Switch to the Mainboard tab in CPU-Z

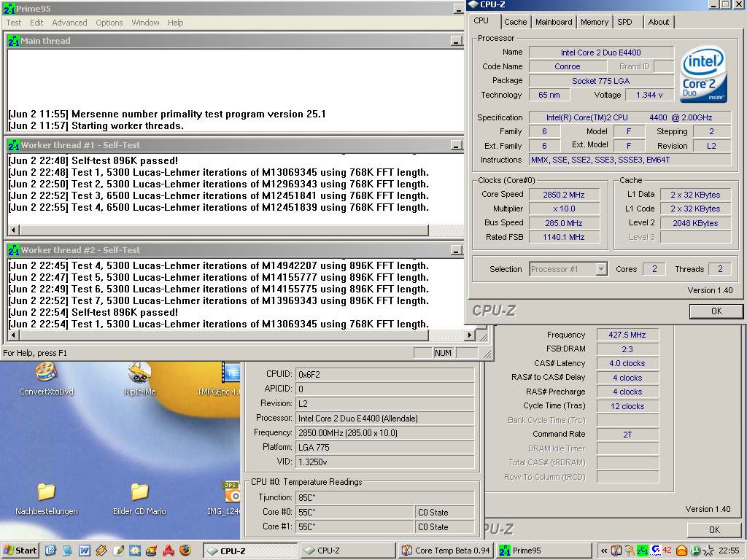554,22
